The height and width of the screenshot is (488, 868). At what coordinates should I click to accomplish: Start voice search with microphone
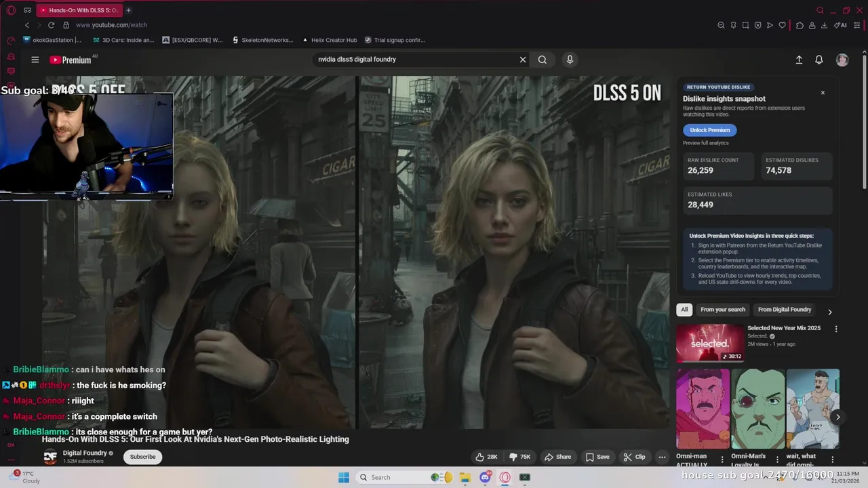pos(570,60)
